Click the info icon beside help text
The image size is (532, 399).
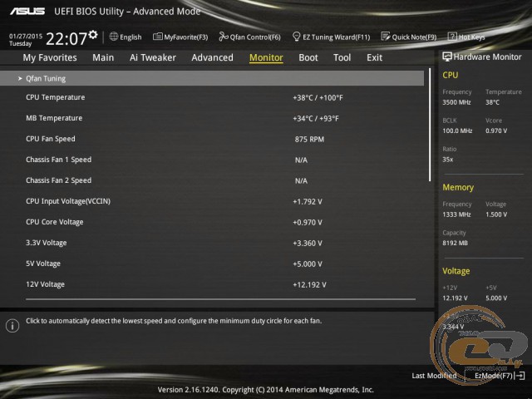coord(12,326)
